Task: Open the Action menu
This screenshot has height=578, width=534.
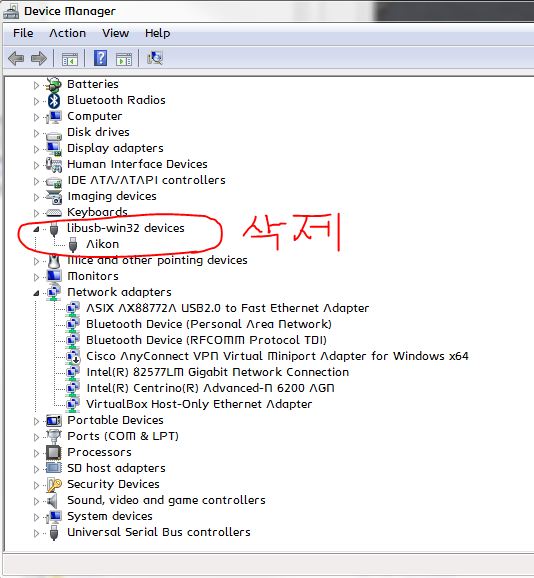Action: point(67,33)
